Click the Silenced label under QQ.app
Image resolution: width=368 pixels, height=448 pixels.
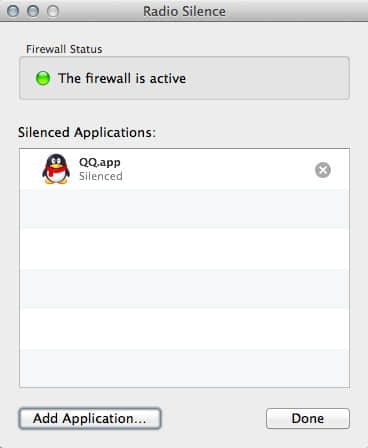tap(101, 176)
